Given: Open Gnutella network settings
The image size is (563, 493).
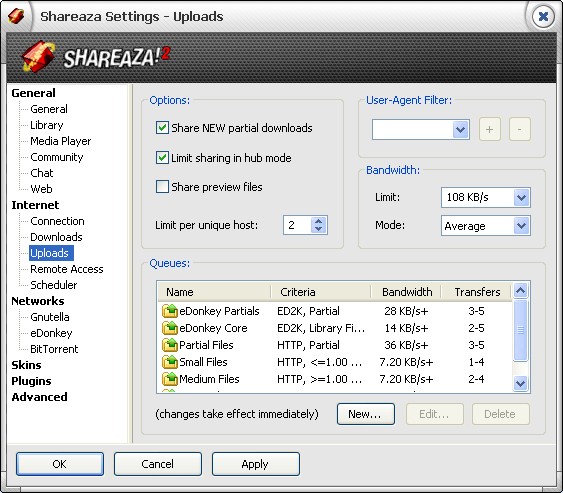Looking at the screenshot, I should [x=50, y=317].
